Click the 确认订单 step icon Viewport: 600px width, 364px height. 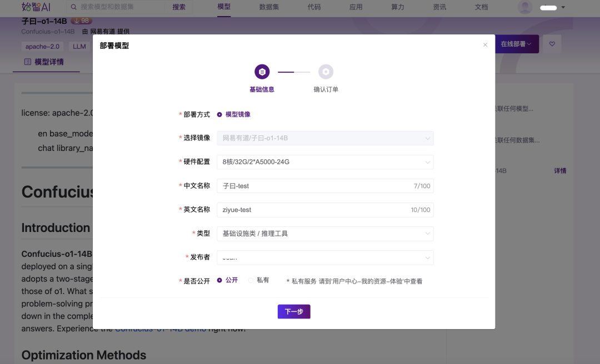[x=326, y=72]
